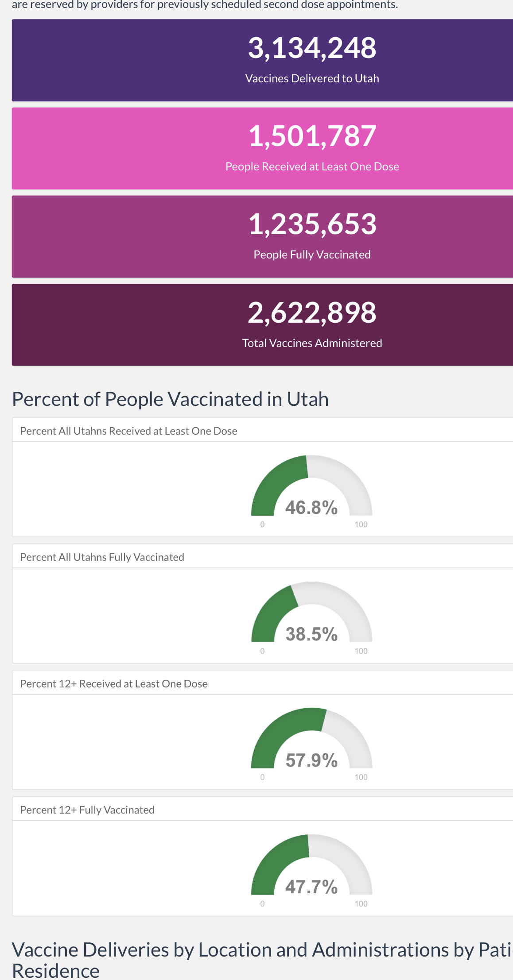Screen dimensions: 513x980
Task: Click the Vaccine Deliveries by Location heading
Action: [262, 960]
